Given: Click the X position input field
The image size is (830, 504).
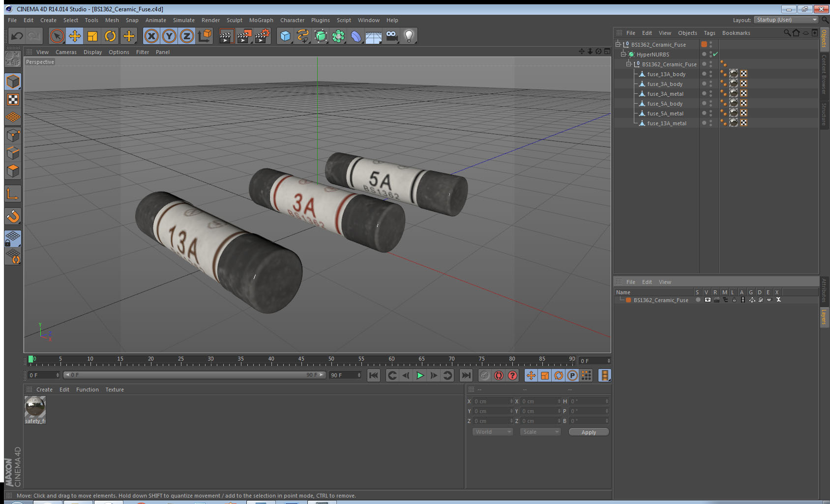Looking at the screenshot, I should point(493,401).
